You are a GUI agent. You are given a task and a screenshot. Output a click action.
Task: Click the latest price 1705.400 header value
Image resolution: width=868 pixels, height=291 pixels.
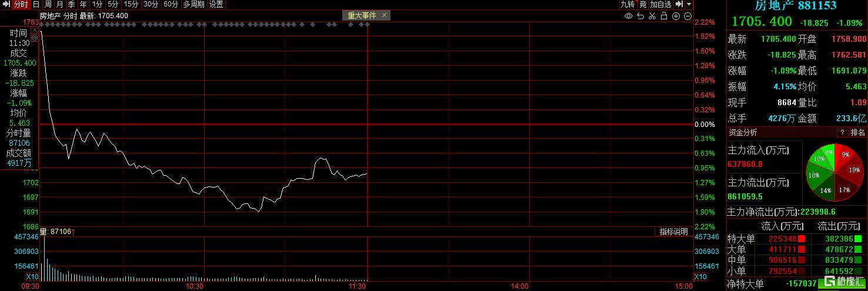[762, 22]
